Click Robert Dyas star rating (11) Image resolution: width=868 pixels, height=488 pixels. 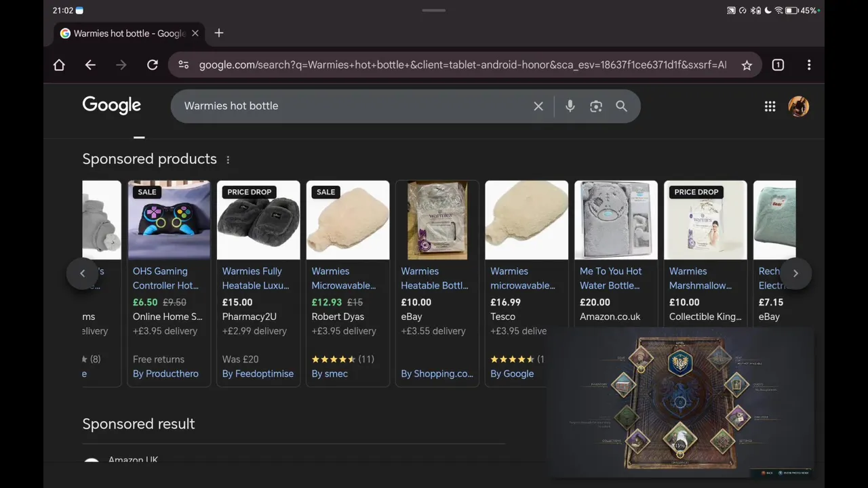(x=343, y=359)
